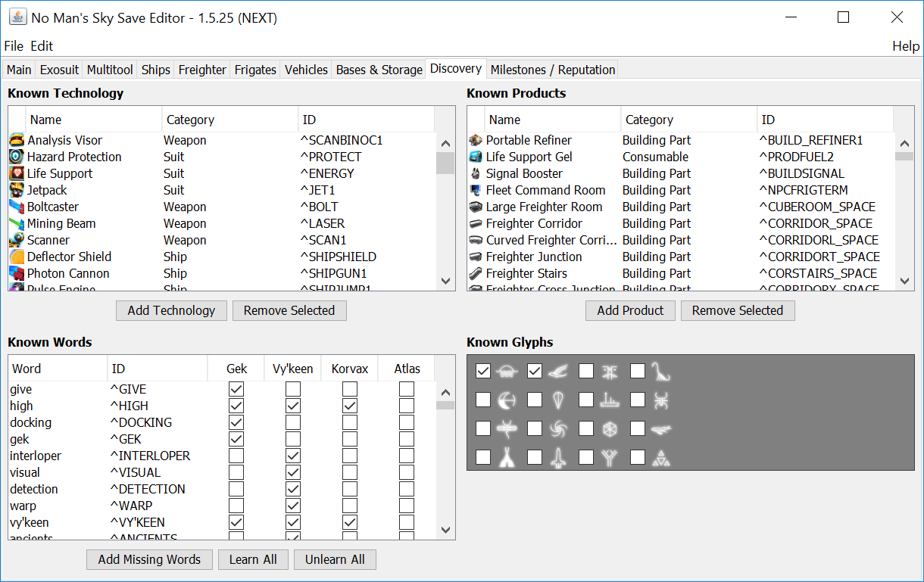Click the hexagon voxel glyph symbol

point(610,429)
